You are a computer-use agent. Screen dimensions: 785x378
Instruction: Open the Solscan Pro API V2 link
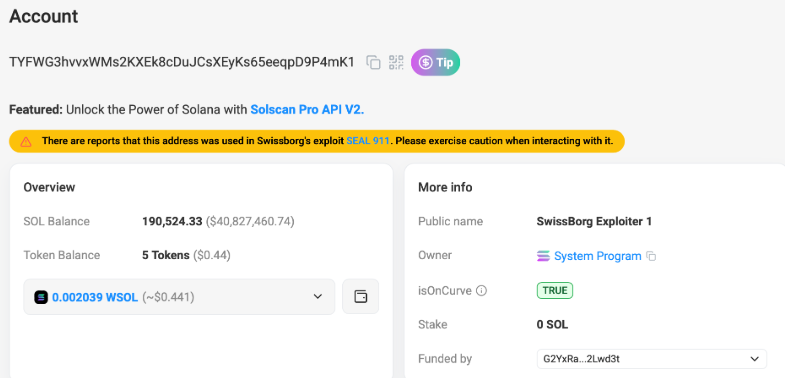307,109
